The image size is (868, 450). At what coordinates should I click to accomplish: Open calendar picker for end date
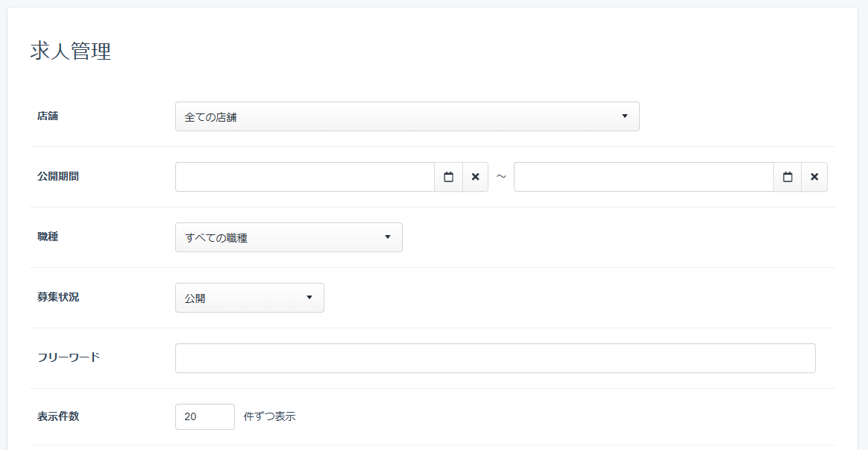(x=787, y=177)
